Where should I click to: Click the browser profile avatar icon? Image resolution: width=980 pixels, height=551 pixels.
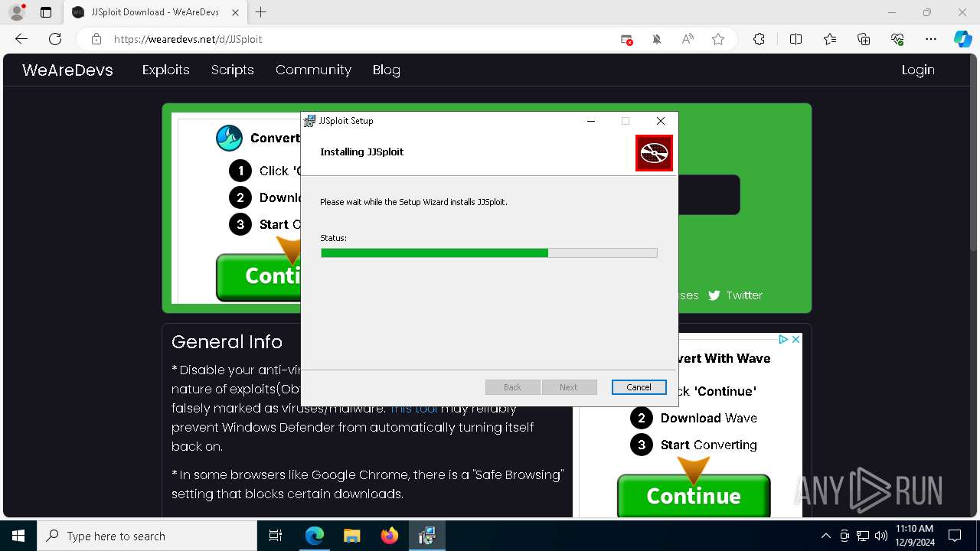pos(17,12)
